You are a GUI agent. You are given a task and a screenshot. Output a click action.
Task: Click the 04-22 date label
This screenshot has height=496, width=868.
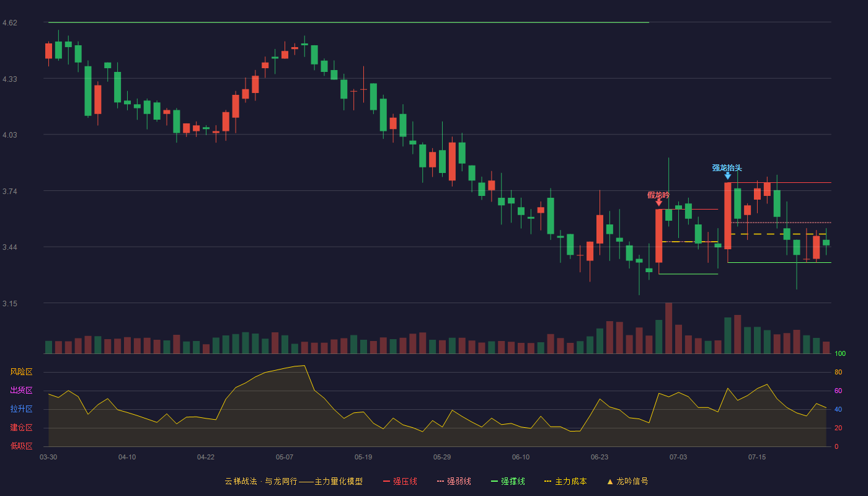pyautogui.click(x=206, y=457)
